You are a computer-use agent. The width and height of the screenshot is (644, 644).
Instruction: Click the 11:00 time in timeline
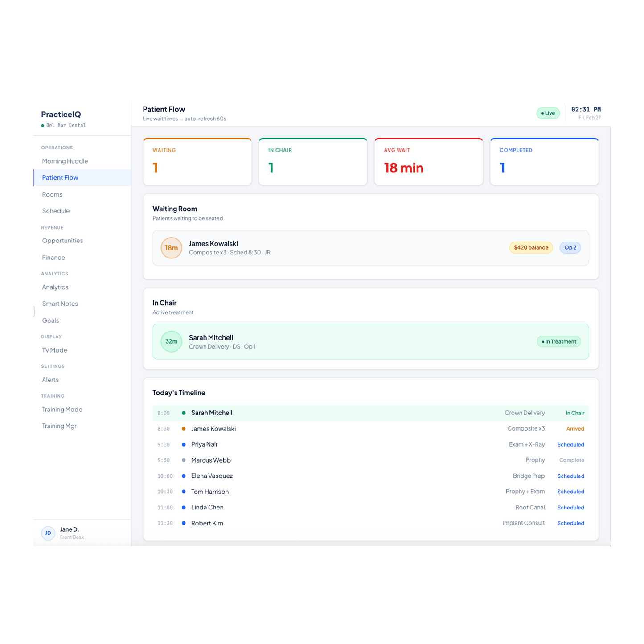tap(165, 508)
